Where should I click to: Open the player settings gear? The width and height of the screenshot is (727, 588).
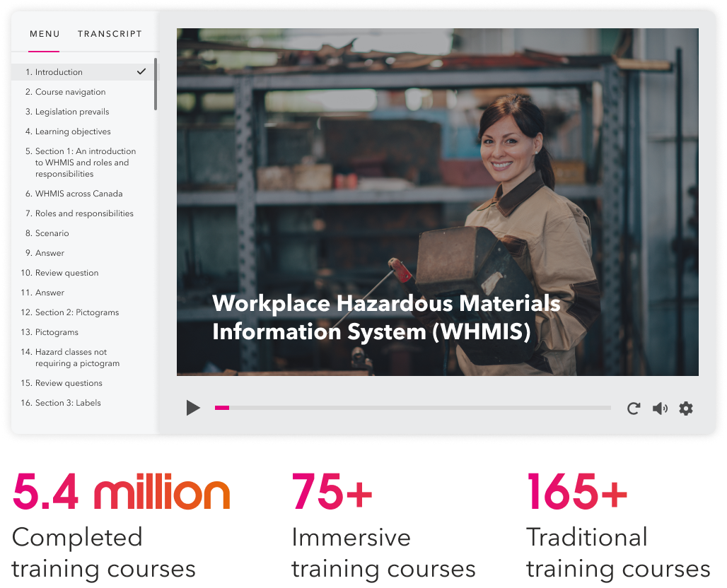pos(686,408)
